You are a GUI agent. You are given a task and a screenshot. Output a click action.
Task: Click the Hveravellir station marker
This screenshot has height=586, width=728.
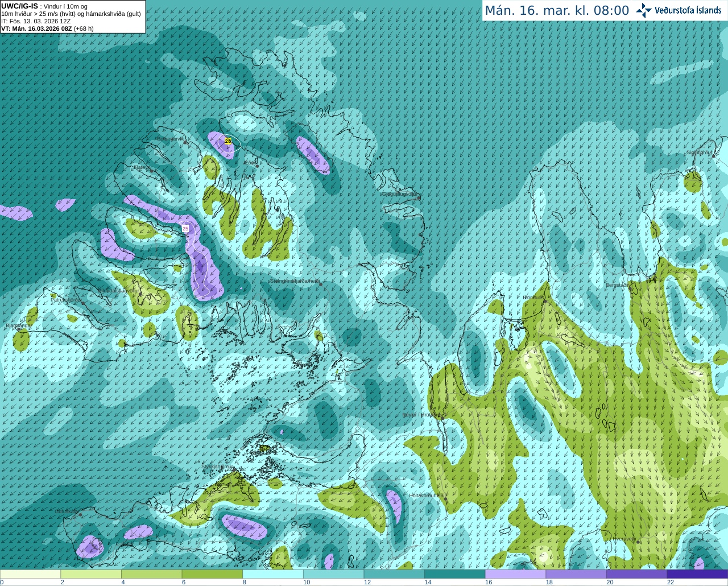pyautogui.click(x=638, y=542)
